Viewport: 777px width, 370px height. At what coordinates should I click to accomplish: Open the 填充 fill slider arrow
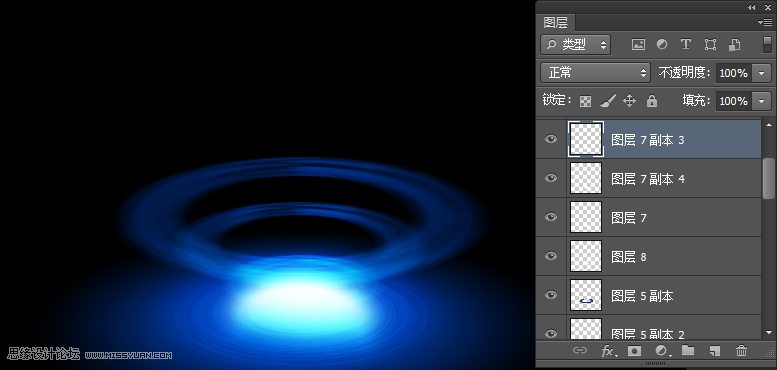coord(762,101)
